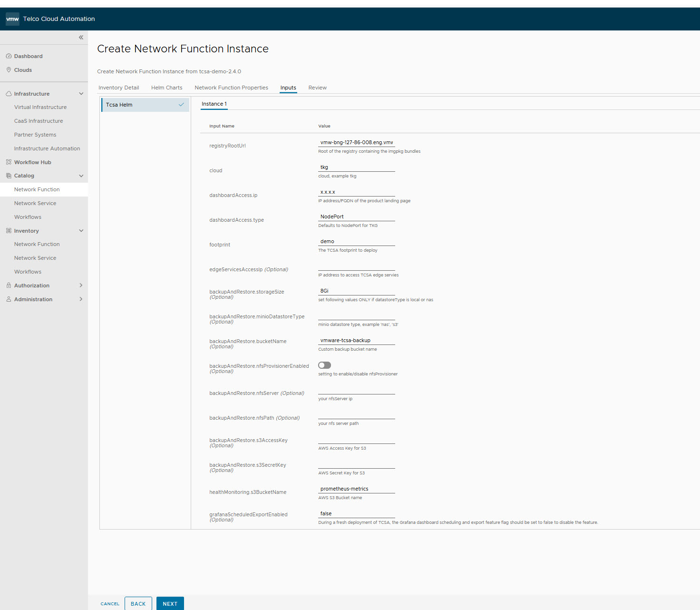Click the dashboardAccess.ip field

coord(357,192)
